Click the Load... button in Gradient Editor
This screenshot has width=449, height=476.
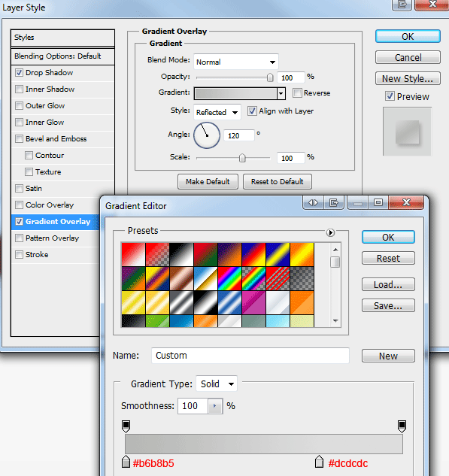pyautogui.click(x=388, y=285)
